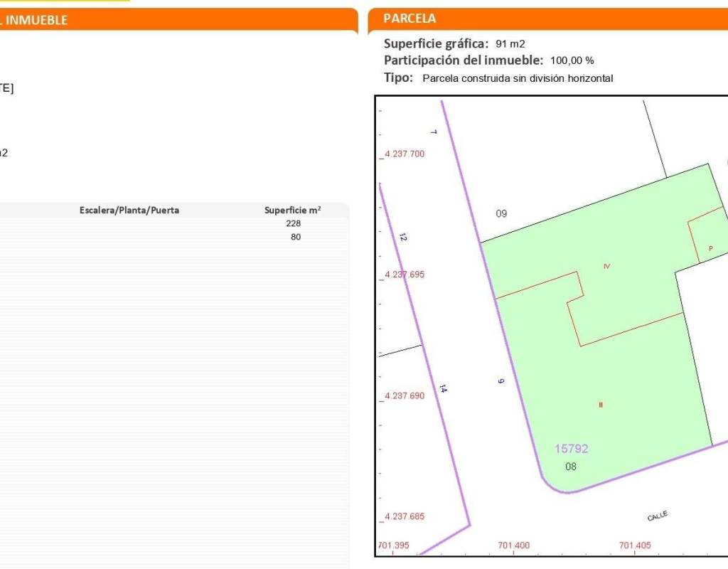Click the INMUEBLE section header
This screenshot has height=569, width=728.
tap(34, 20)
